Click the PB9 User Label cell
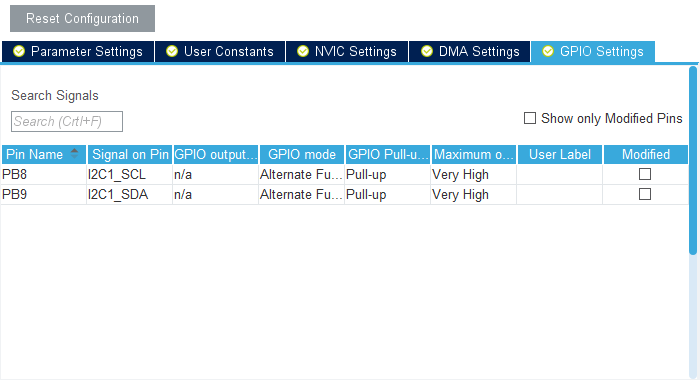This screenshot has height=380, width=700. pos(560,195)
